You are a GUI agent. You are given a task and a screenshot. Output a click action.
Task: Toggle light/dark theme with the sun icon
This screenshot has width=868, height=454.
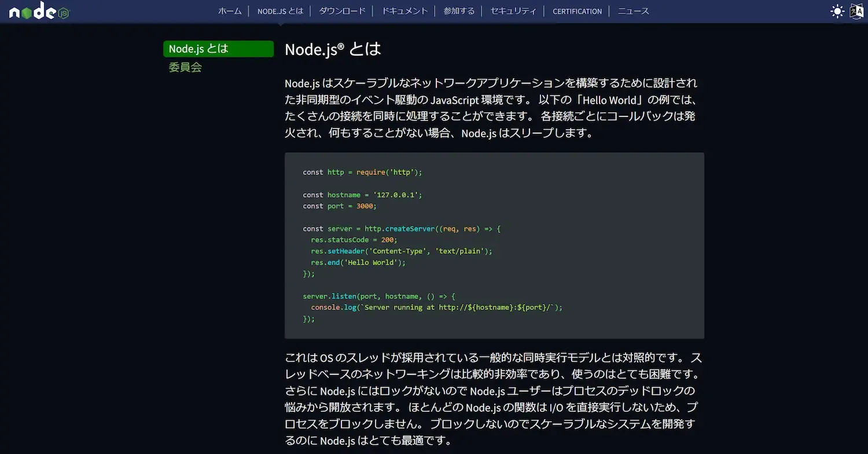click(837, 10)
